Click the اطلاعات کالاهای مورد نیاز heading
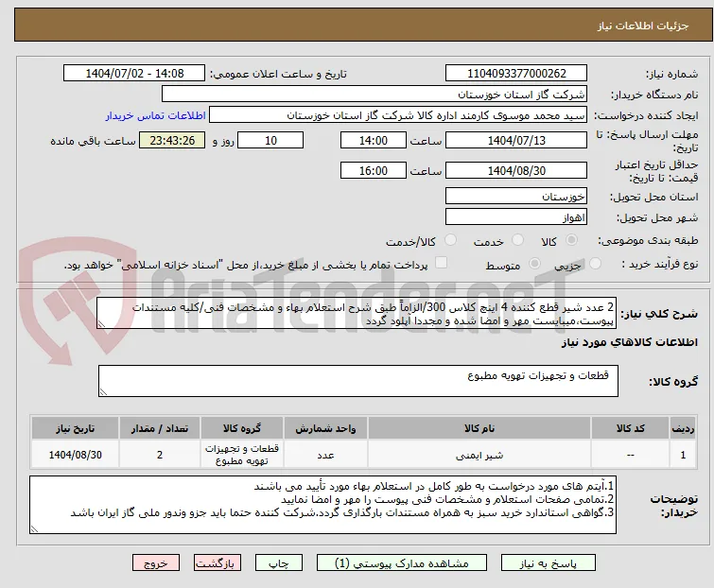Screen dimensions: 714x588 [x=629, y=342]
